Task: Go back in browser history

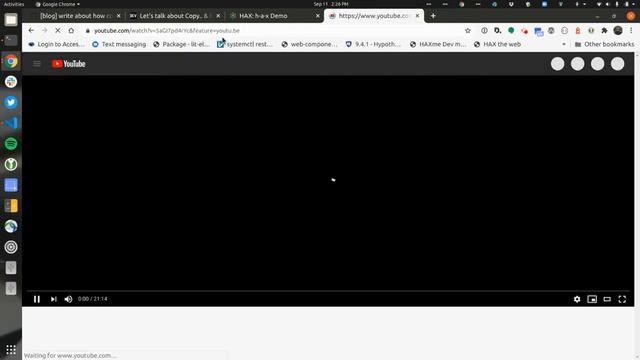Action: point(31,31)
